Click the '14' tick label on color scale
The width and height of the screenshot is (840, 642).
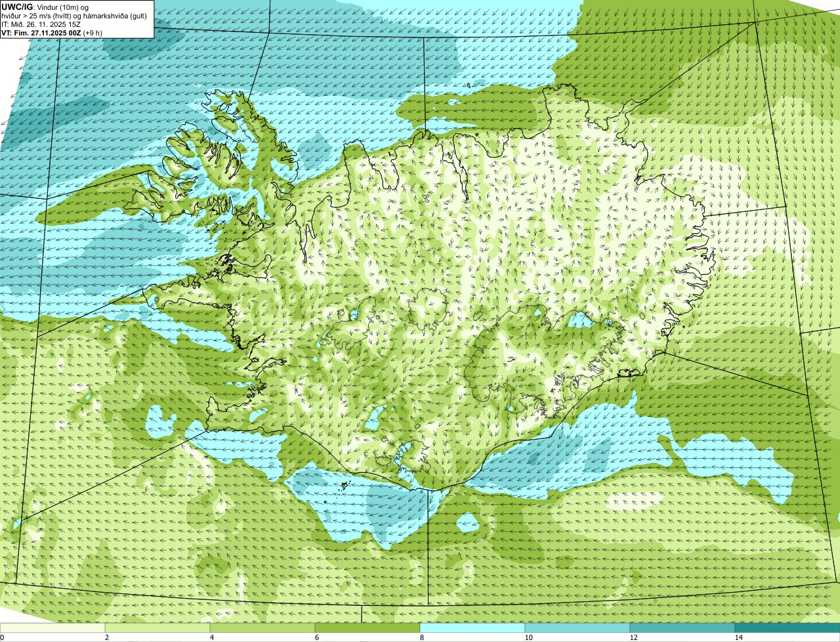tap(738, 637)
